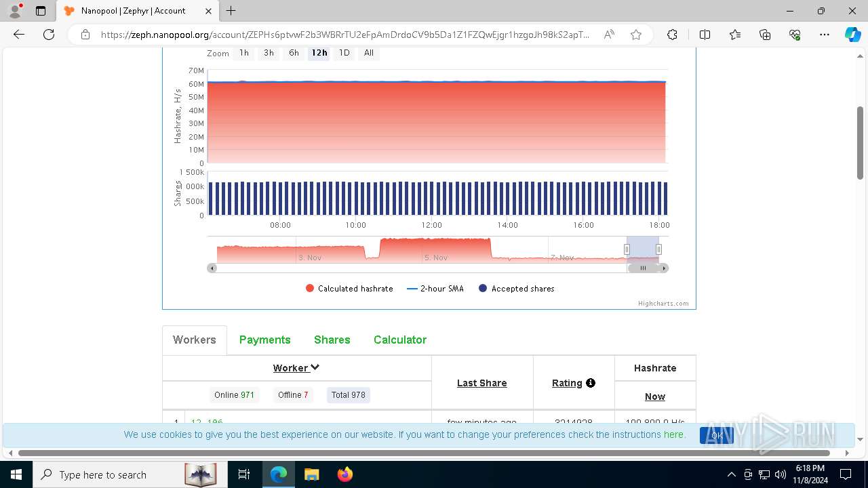Switch to the Shares tab

coord(332,340)
